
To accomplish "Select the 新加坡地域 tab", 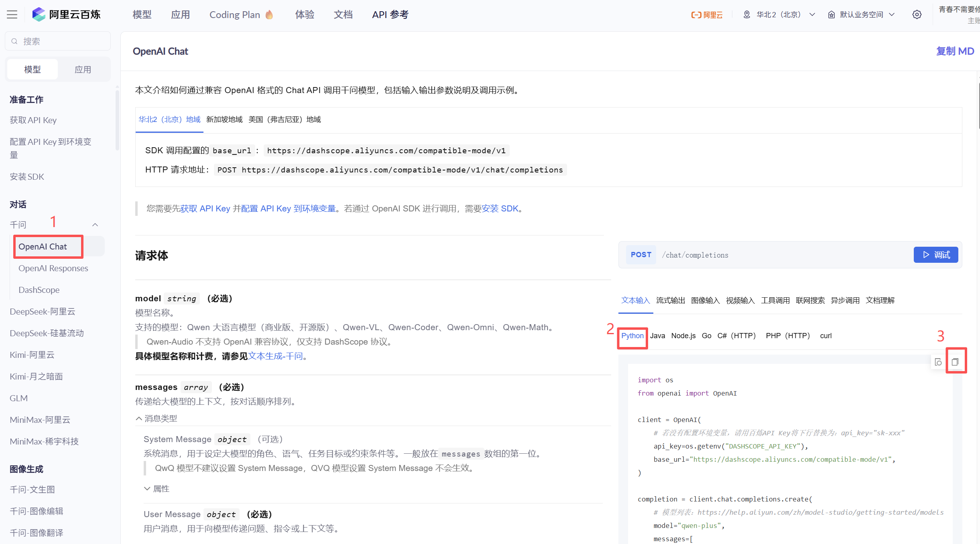I will point(224,120).
